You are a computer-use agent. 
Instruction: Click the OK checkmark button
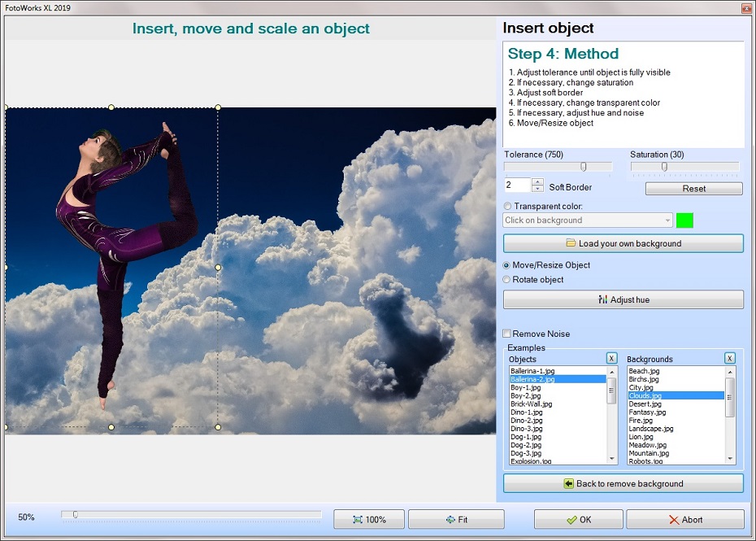[x=578, y=519]
